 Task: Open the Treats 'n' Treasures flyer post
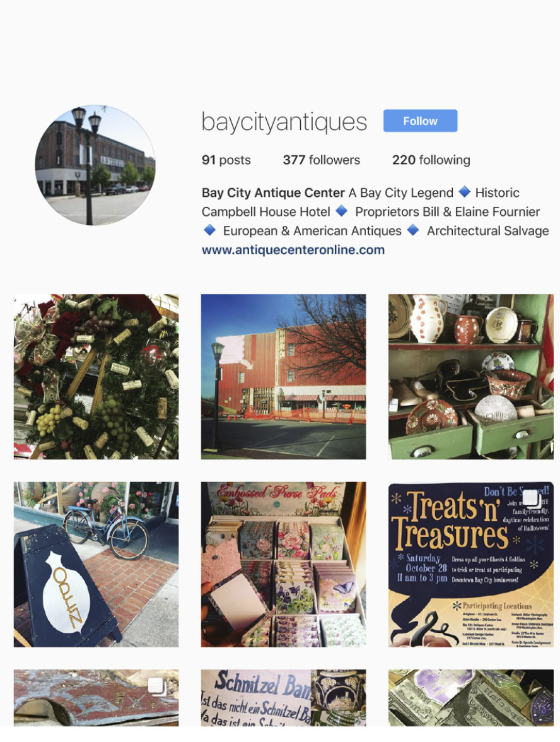point(470,565)
